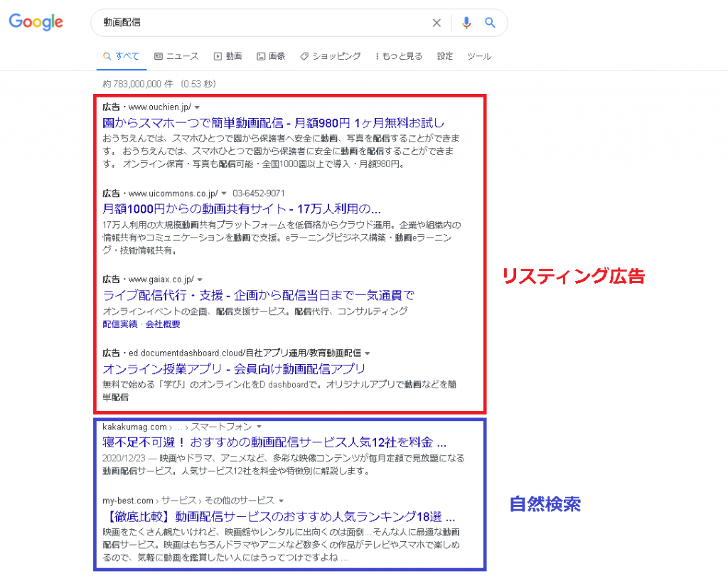
Task: Select the すべて tab
Action: [121, 56]
